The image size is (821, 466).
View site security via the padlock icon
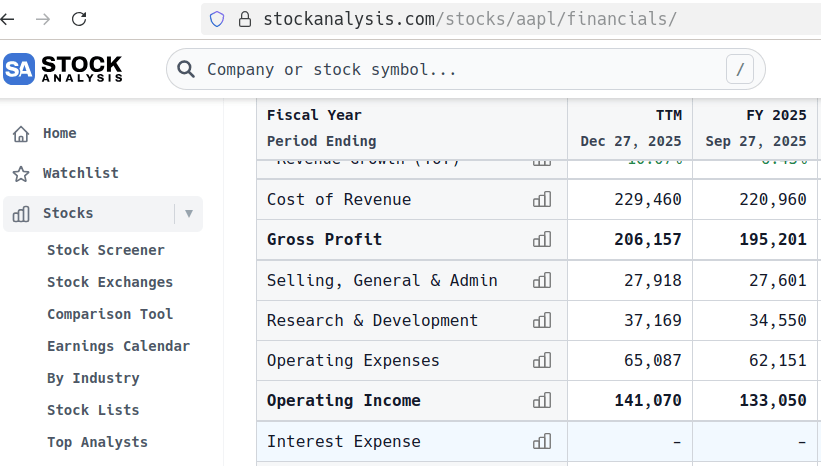245,19
